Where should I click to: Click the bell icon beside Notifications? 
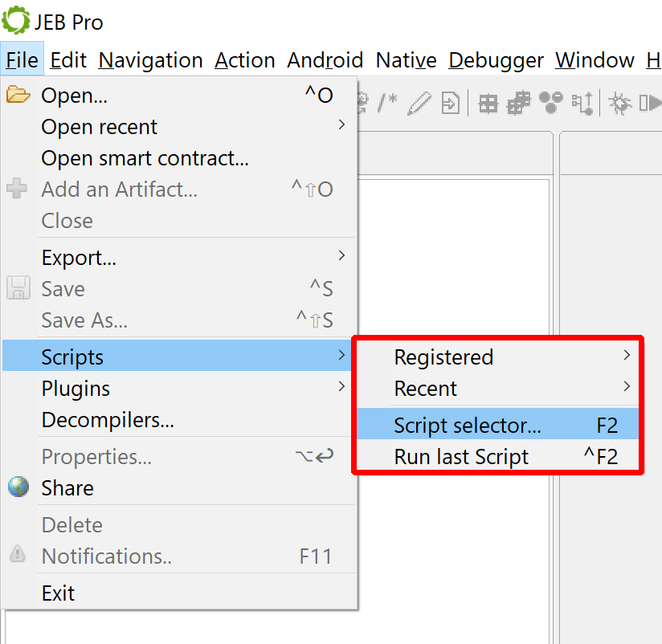coord(18,555)
